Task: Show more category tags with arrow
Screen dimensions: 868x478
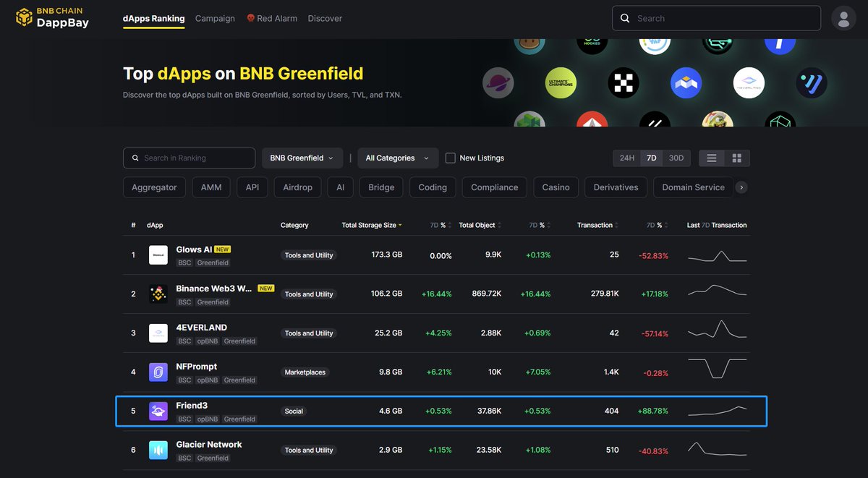Action: click(x=741, y=187)
